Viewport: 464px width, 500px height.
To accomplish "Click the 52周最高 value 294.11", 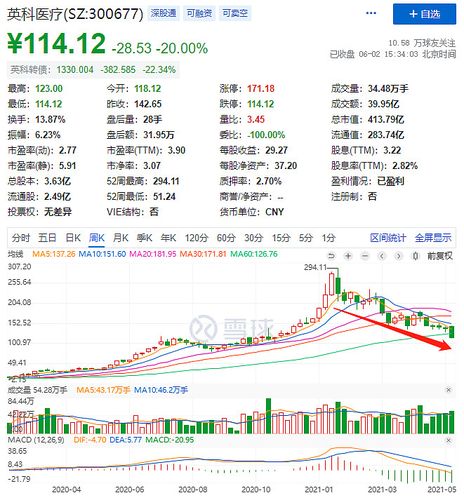I will 166,181.
